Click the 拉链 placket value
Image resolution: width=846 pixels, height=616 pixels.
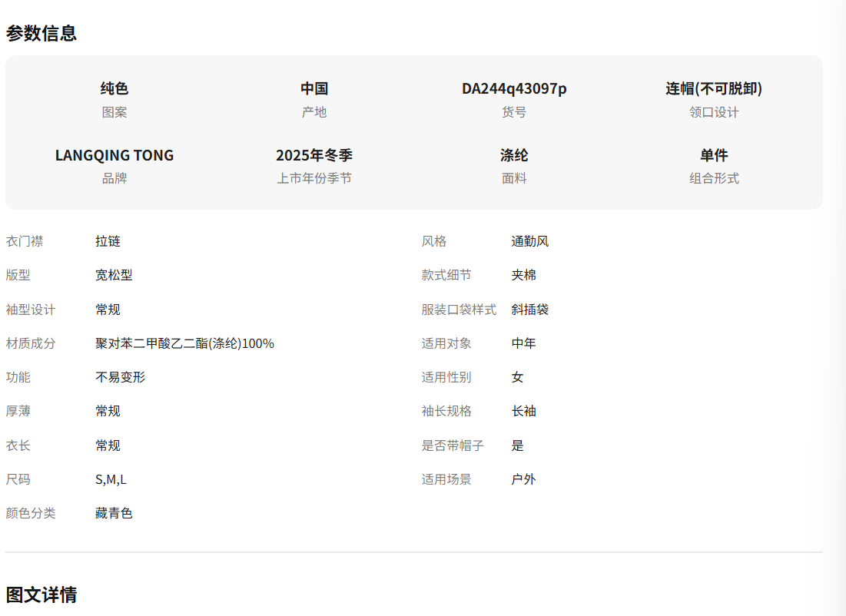108,241
